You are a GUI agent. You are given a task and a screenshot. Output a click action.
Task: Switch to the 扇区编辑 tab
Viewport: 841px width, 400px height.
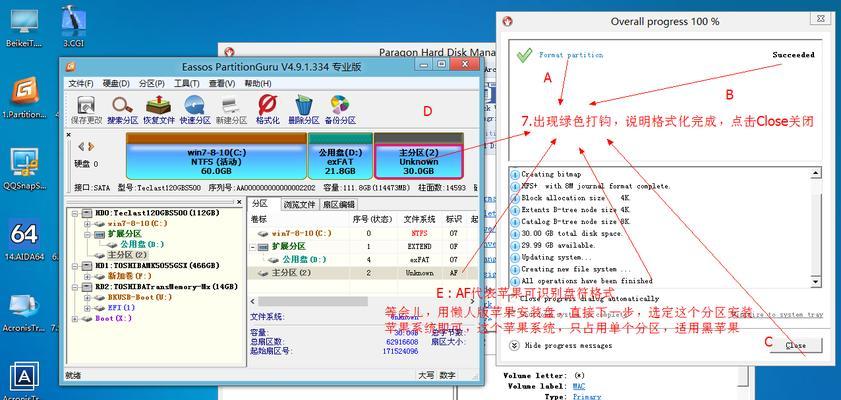click(x=338, y=205)
